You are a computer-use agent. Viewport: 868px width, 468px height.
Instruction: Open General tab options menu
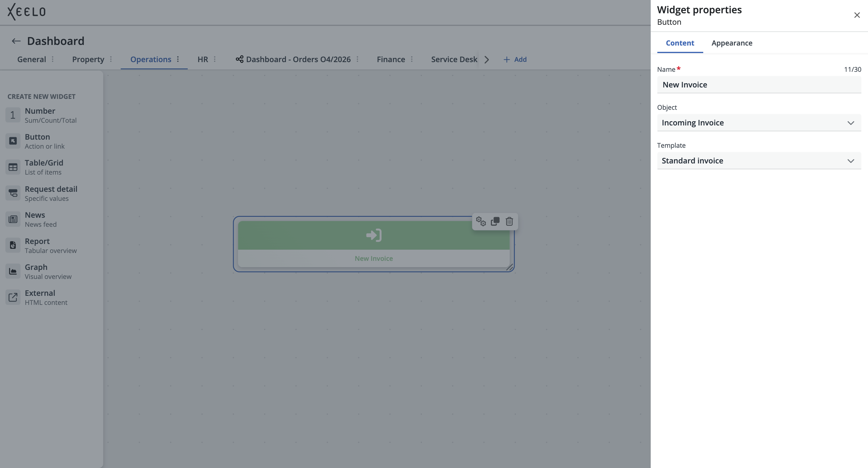53,59
